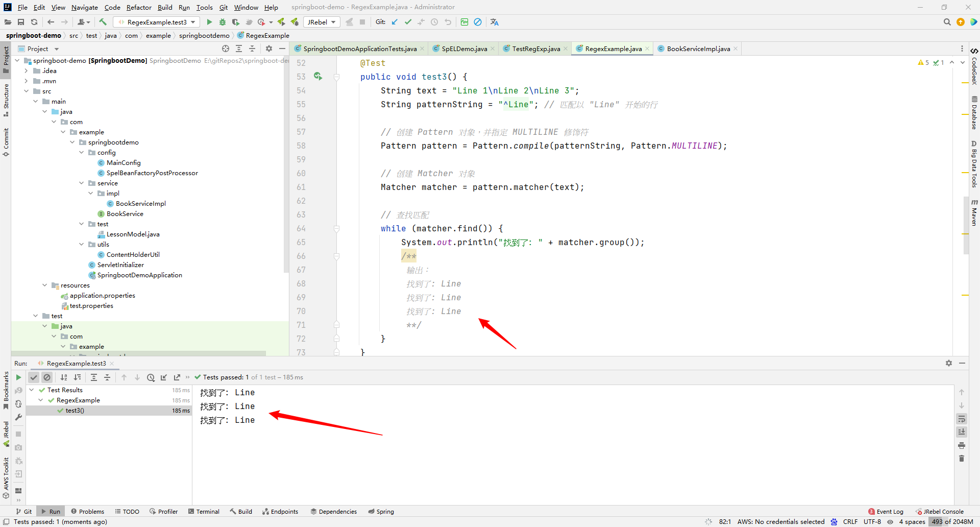Build the project with the hammer icon
The height and width of the screenshot is (527, 980).
click(103, 22)
